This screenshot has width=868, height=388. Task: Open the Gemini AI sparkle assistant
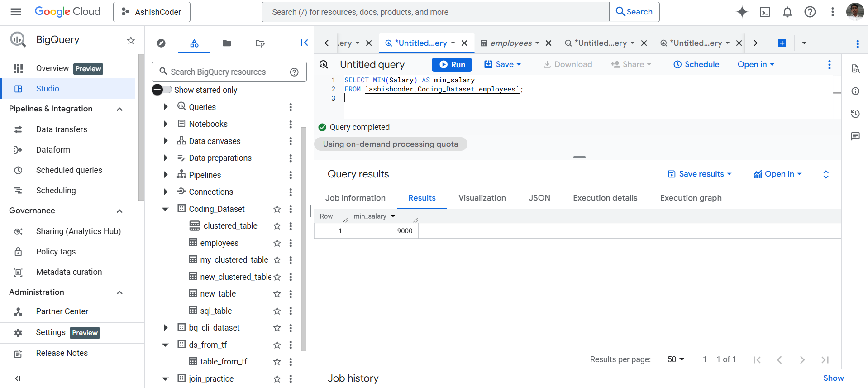tap(742, 12)
